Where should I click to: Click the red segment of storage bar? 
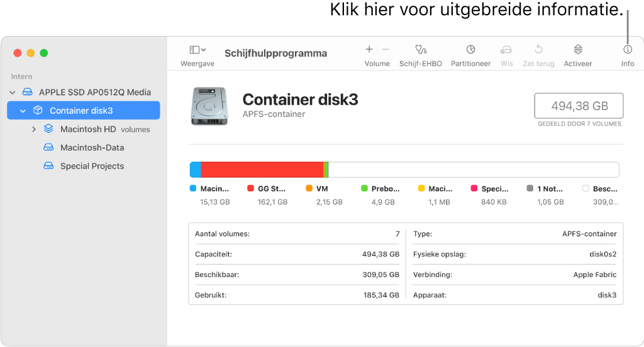point(262,169)
